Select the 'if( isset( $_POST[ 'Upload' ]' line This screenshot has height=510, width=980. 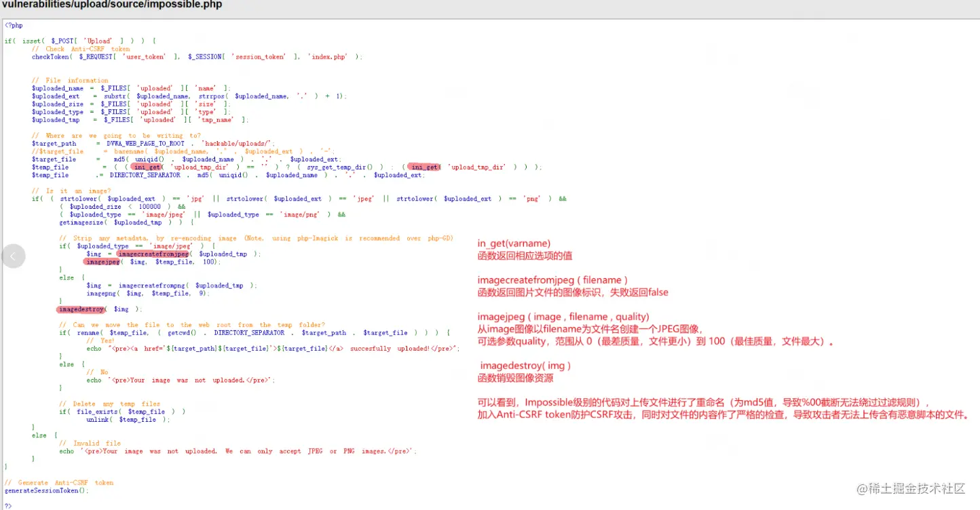coord(80,41)
